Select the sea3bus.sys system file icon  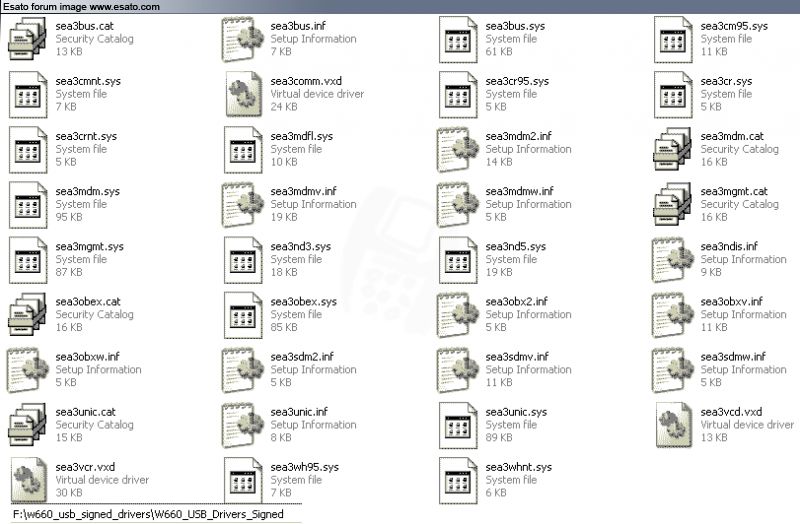458,40
